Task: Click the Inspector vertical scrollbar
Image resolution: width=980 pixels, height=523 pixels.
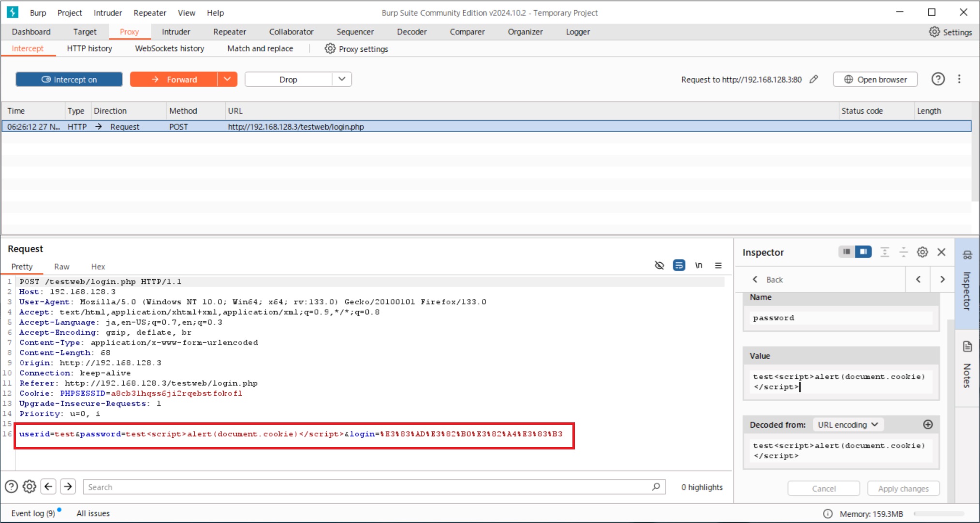Action: click(x=951, y=411)
